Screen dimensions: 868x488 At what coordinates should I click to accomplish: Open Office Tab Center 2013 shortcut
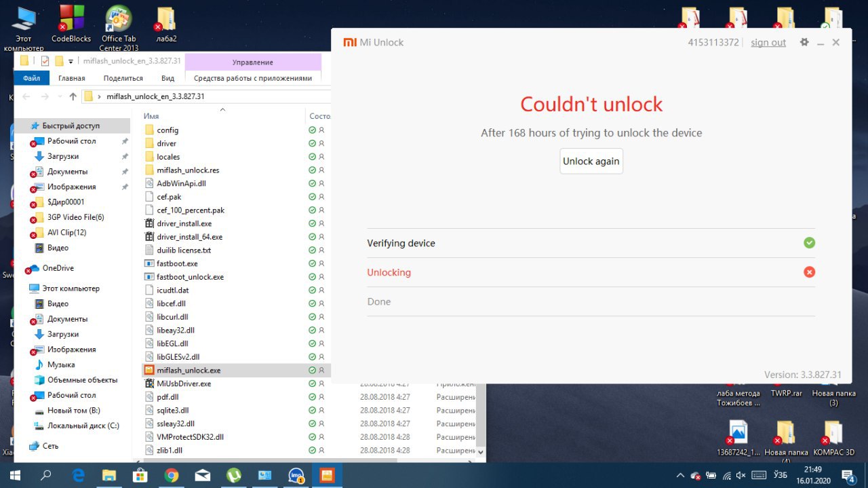119,29
